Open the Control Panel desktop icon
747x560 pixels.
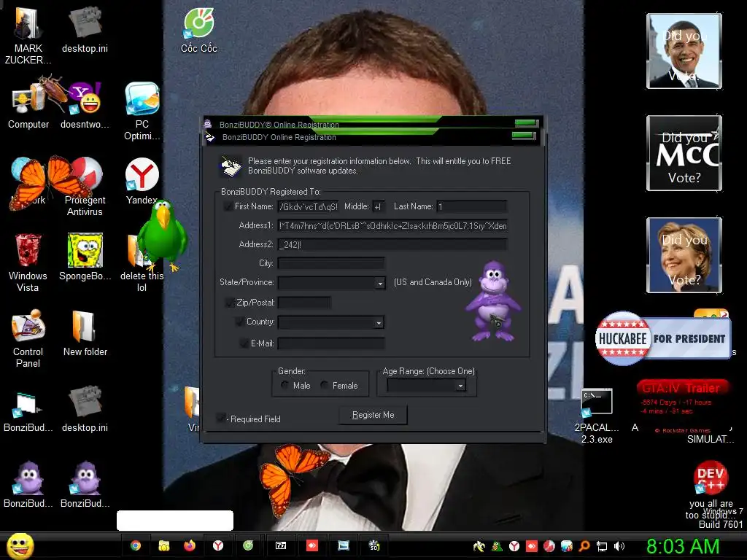tap(28, 338)
